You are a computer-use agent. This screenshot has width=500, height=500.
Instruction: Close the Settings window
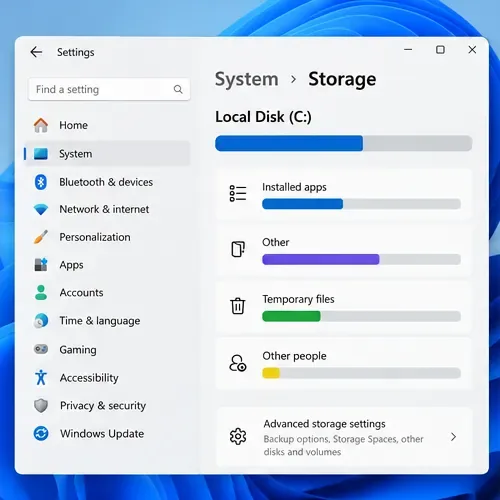point(472,50)
